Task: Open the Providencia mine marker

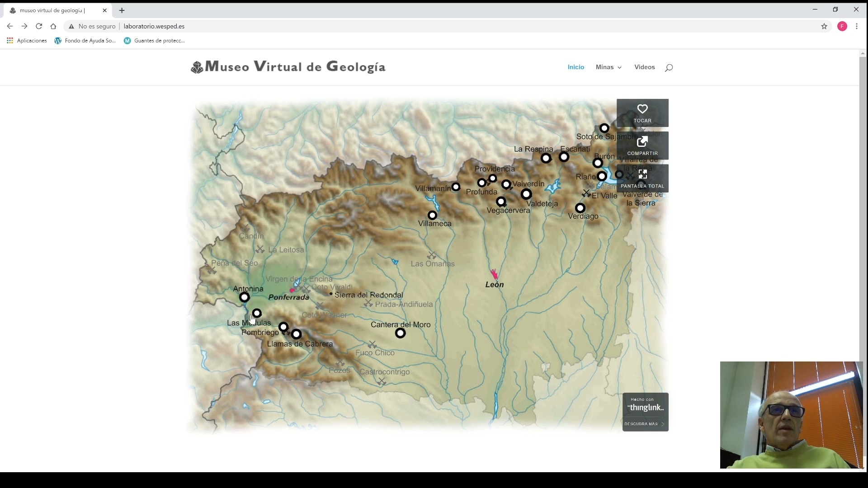Action: (493, 178)
